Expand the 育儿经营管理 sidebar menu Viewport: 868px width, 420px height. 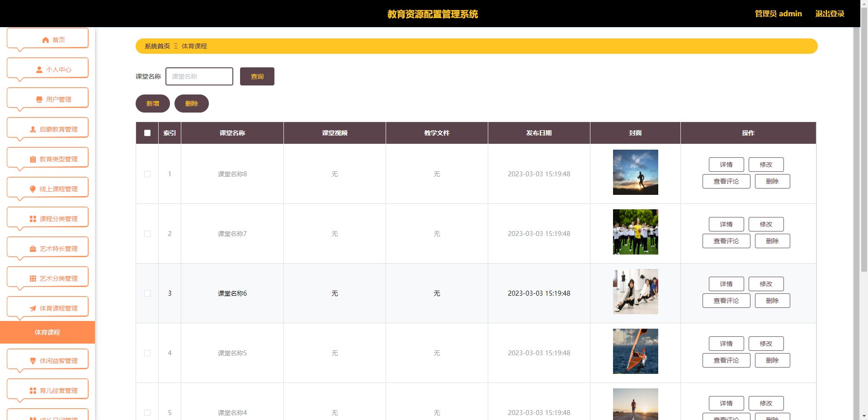point(48,391)
